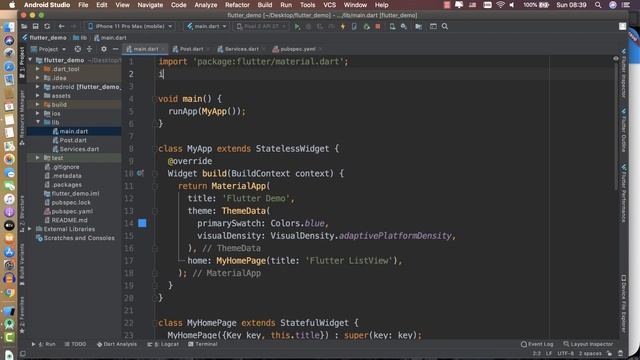Collapse the flutter_demo root folder
The height and width of the screenshot is (360, 640).
30,60
